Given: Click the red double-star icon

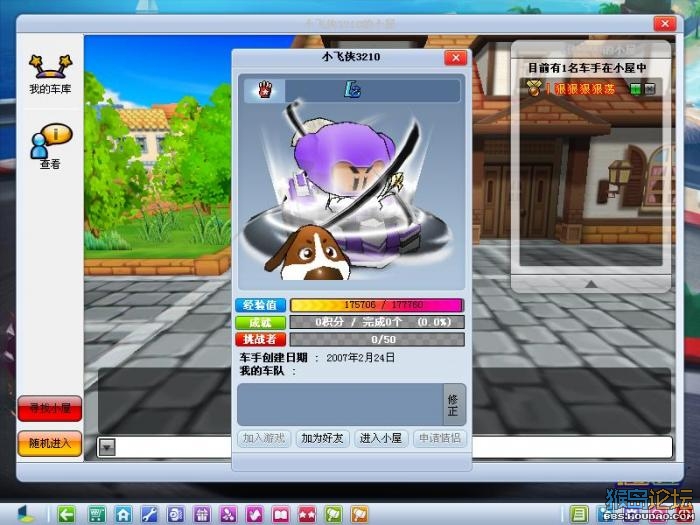Looking at the screenshot, I should point(307,514).
